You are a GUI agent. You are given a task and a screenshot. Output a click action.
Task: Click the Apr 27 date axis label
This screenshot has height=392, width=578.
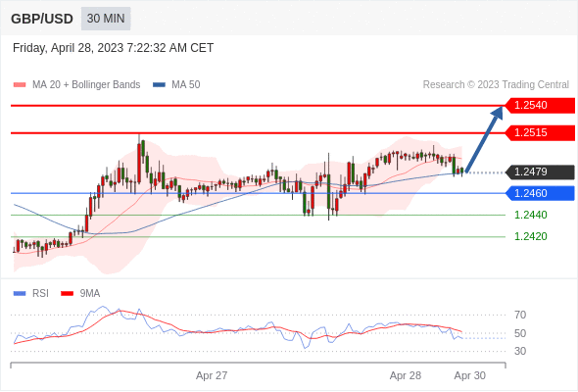tap(212, 375)
